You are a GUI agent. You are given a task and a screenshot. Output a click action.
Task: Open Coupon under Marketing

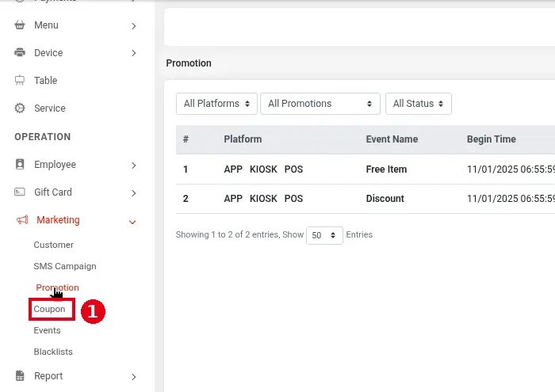[49, 309]
